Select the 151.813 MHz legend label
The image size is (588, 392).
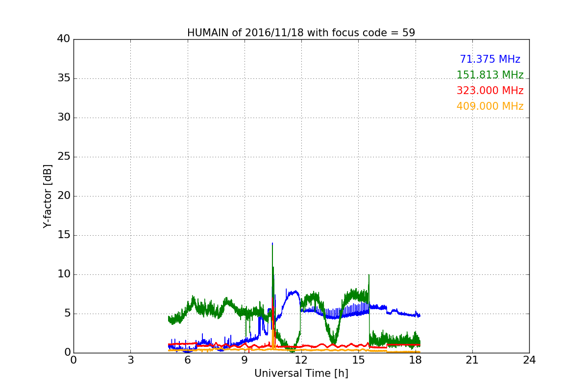click(x=490, y=75)
